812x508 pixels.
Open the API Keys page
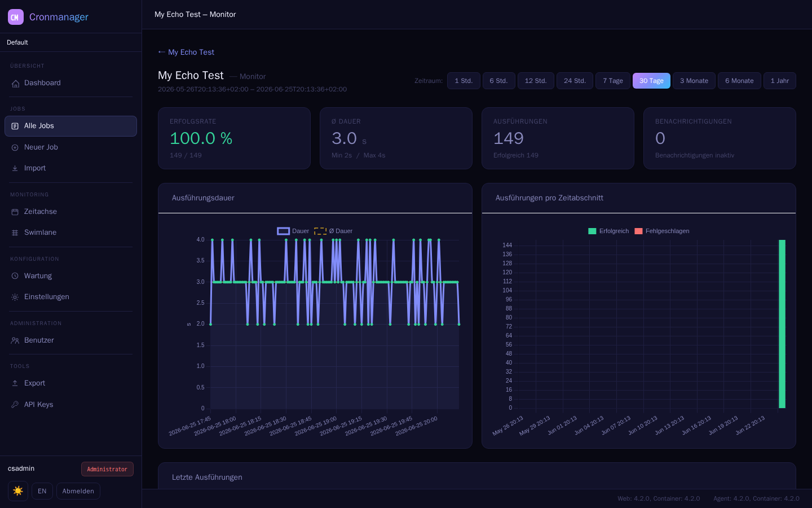pyautogui.click(x=70, y=405)
